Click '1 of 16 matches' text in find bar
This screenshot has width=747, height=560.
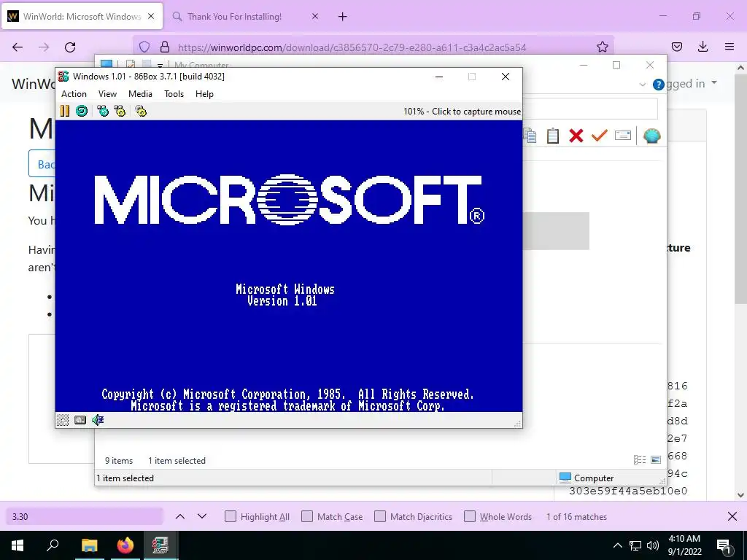point(576,516)
